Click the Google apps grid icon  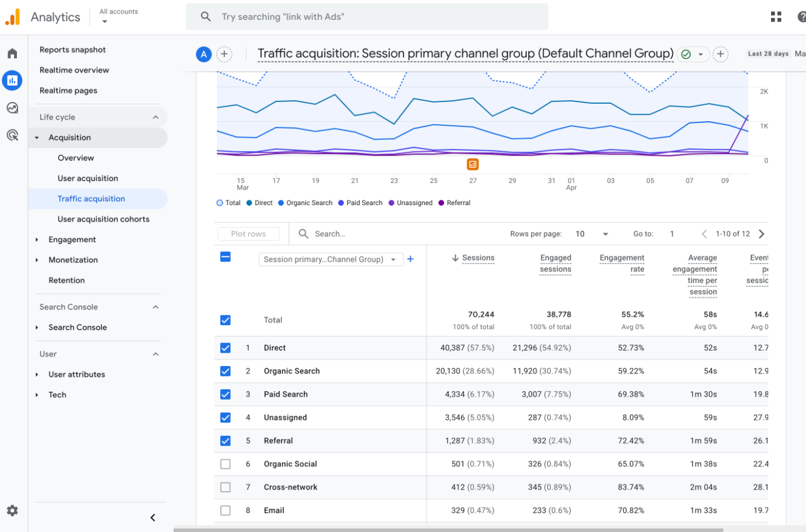point(776,17)
